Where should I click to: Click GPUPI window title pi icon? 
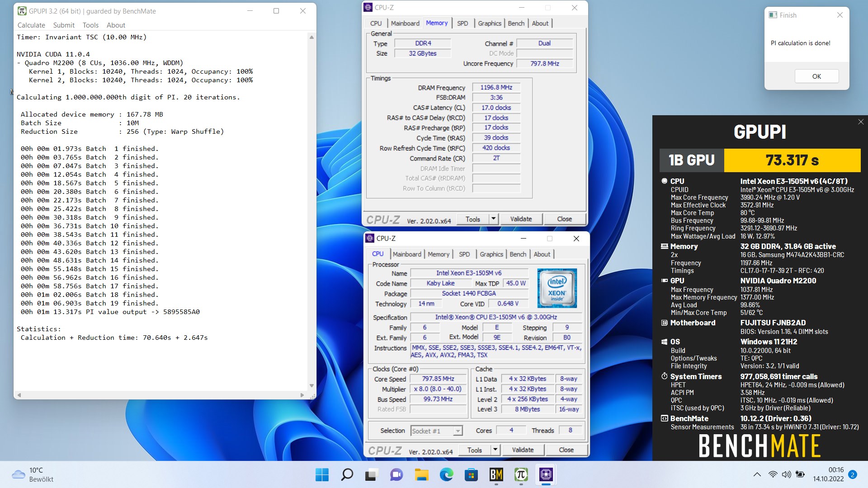pyautogui.click(x=22, y=11)
